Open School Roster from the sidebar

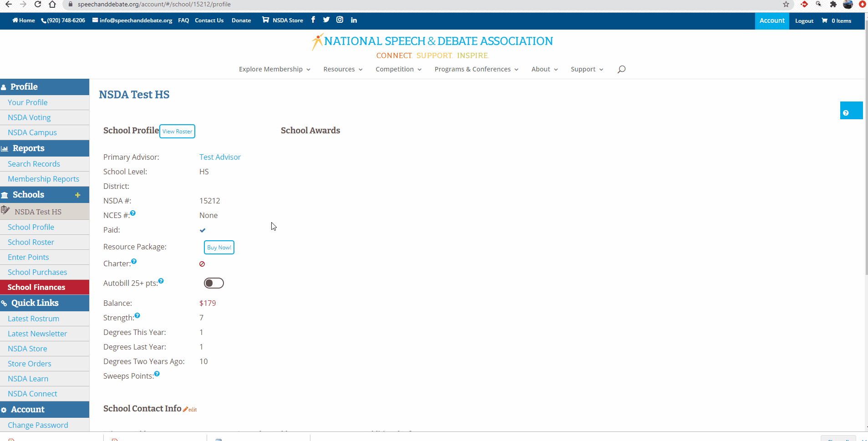coord(31,242)
